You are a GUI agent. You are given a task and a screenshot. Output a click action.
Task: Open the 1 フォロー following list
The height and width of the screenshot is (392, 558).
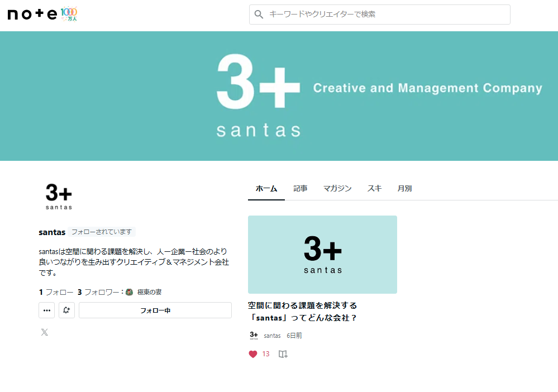click(x=56, y=292)
